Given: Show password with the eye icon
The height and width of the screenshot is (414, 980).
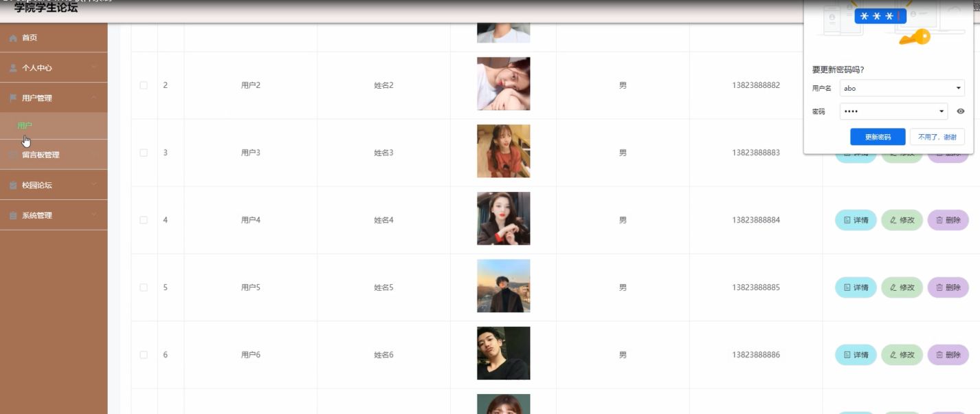Looking at the screenshot, I should tap(961, 111).
